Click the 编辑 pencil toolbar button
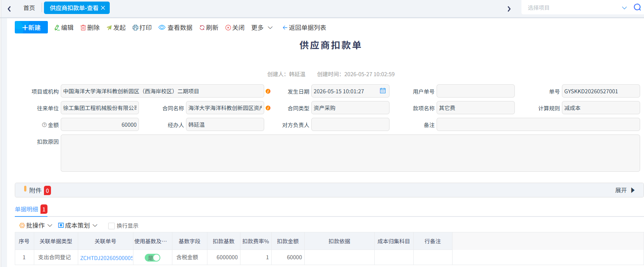Screen dimensions: 644x267 tap(64, 28)
